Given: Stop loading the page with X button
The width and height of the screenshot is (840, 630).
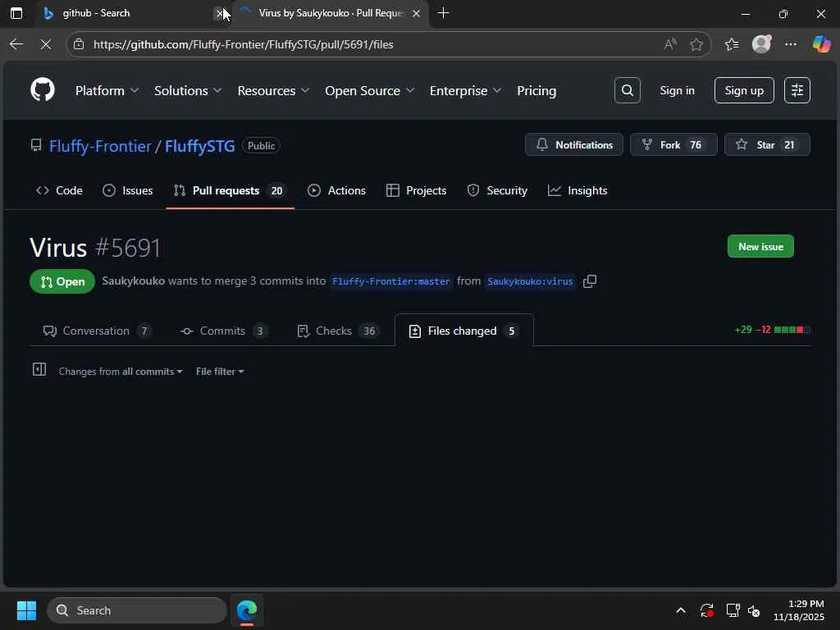Looking at the screenshot, I should pyautogui.click(x=46, y=44).
